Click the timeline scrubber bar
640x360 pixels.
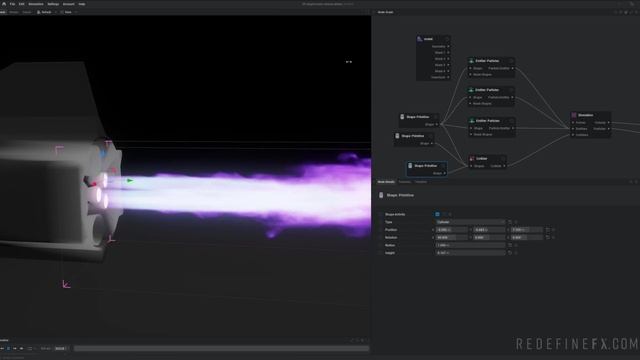[222, 349]
